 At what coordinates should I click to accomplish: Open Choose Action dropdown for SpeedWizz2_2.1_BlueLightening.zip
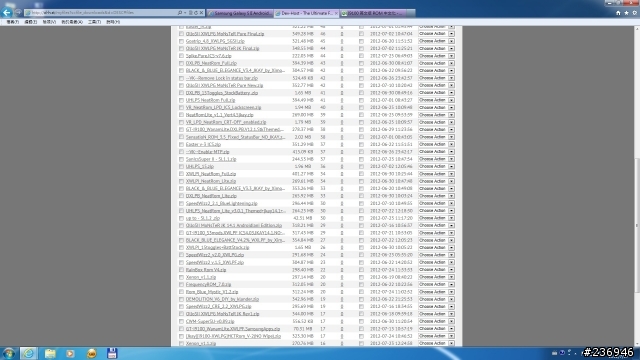pos(436,203)
